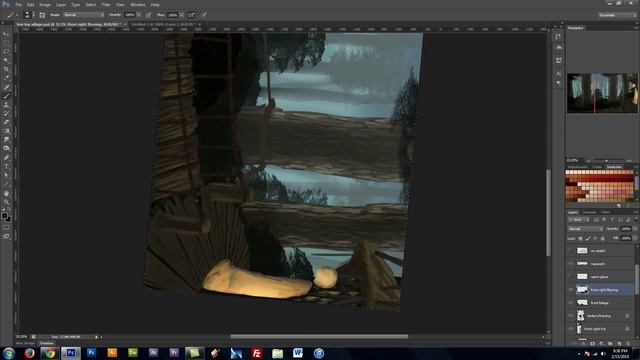Open the Filter menu
Screen dimensions: 640x360
coord(106,4)
